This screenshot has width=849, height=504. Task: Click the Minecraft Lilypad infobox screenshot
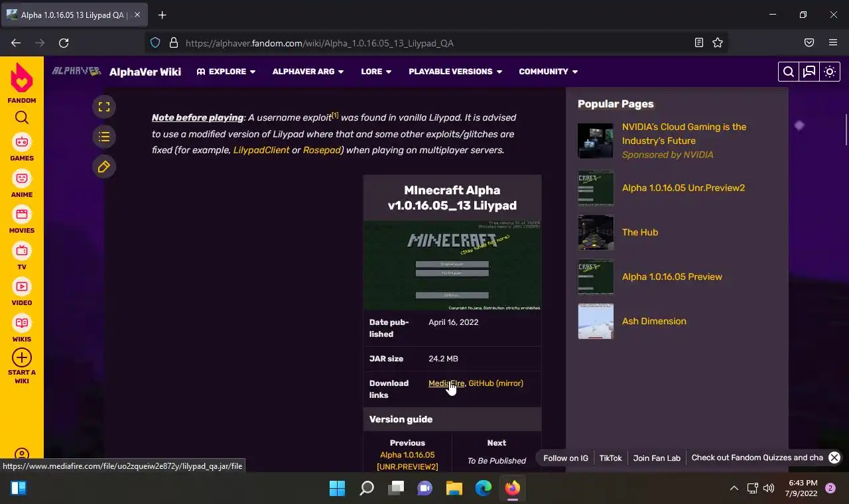click(452, 266)
